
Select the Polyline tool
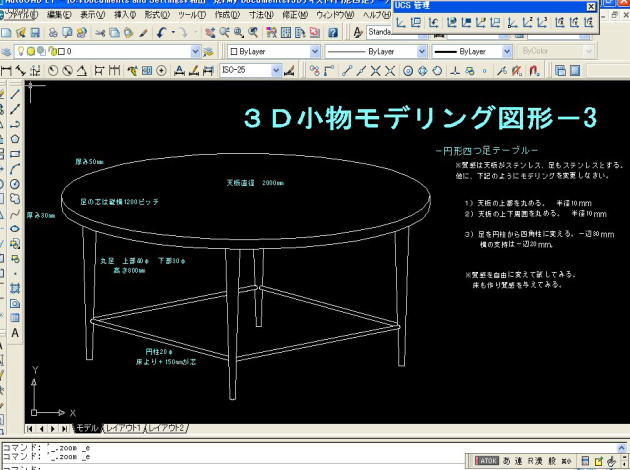point(15,124)
